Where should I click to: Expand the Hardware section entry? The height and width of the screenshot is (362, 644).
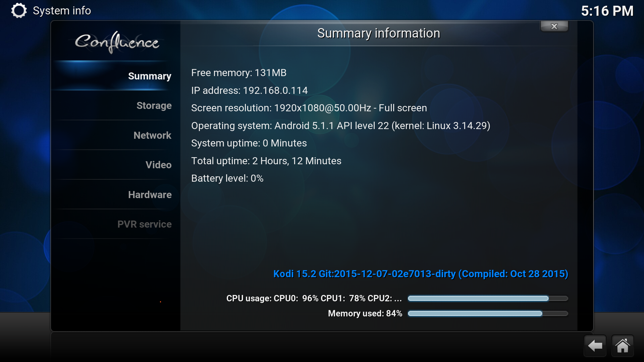pyautogui.click(x=149, y=194)
